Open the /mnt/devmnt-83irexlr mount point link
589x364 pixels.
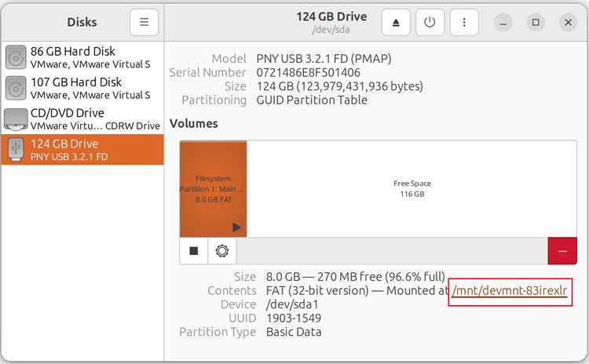pyautogui.click(x=510, y=290)
